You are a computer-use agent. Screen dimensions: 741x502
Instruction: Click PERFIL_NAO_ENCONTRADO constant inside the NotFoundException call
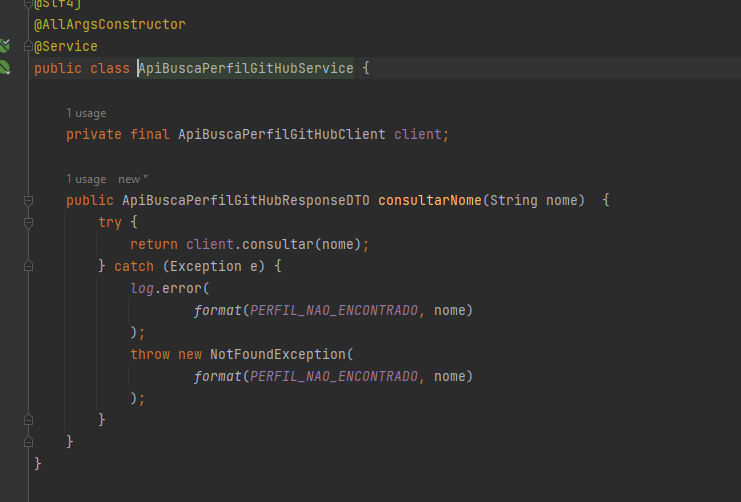[334, 376]
